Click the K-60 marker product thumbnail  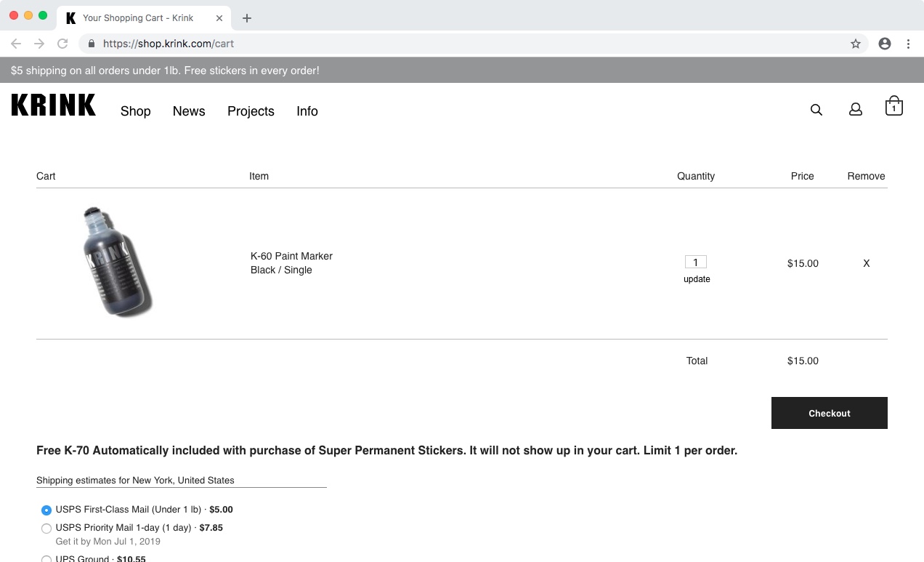tap(117, 262)
